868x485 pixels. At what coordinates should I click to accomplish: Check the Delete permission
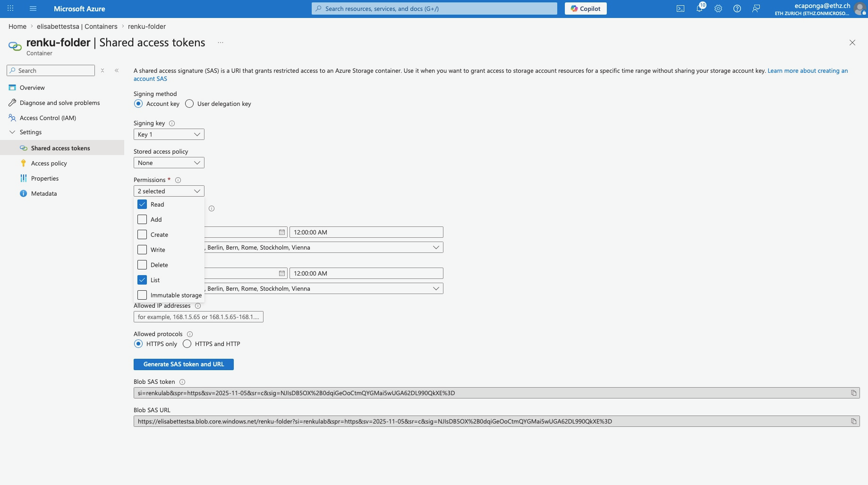142,265
